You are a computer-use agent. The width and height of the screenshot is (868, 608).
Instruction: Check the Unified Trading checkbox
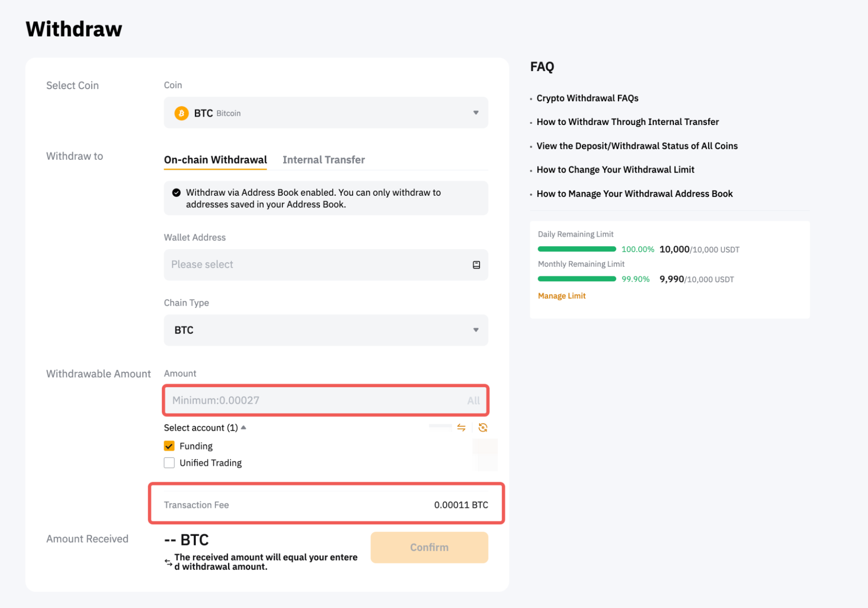[169, 463]
